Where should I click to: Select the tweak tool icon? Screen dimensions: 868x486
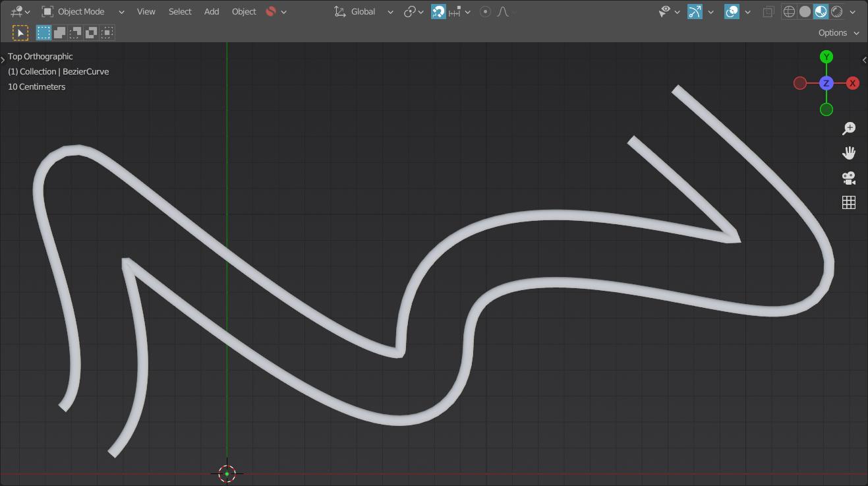pyautogui.click(x=20, y=32)
